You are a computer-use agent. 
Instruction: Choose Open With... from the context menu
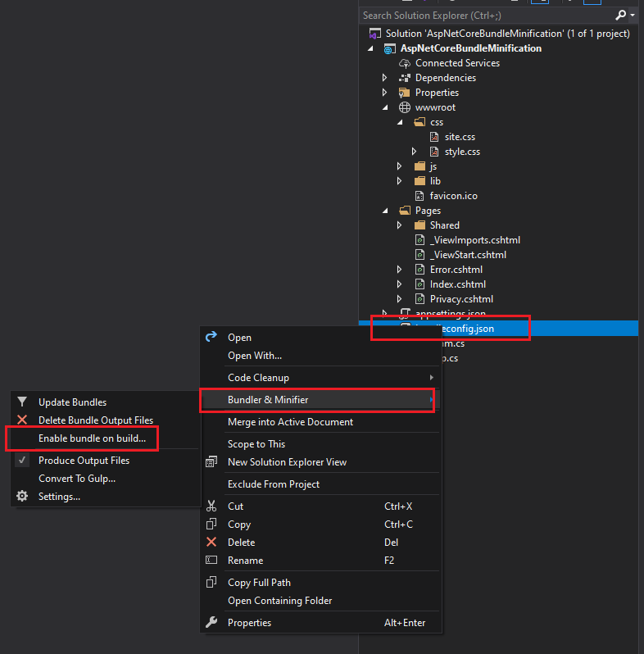[320, 356]
